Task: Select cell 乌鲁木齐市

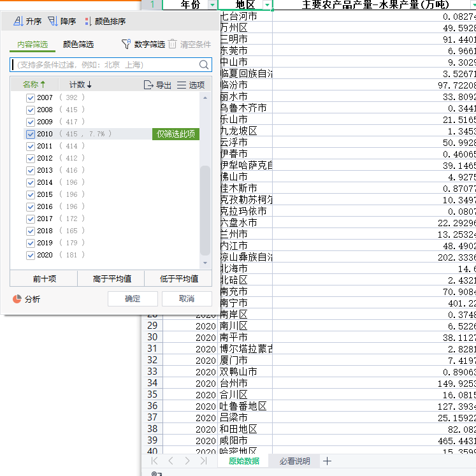Action: click(245, 108)
